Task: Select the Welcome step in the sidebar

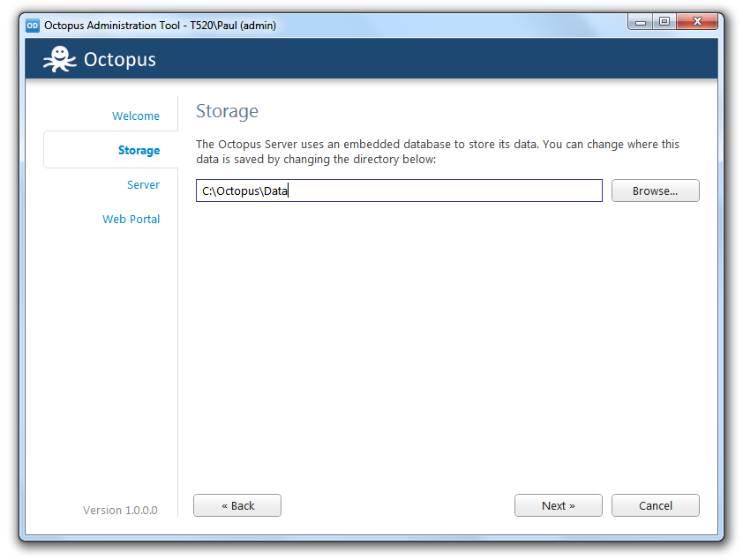Action: coord(135,116)
